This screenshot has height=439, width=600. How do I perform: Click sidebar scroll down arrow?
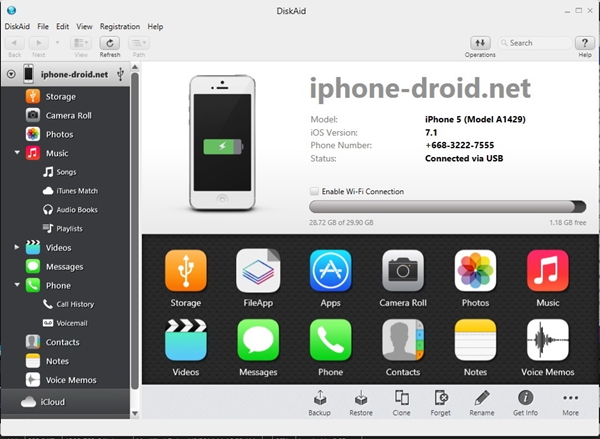(135, 413)
